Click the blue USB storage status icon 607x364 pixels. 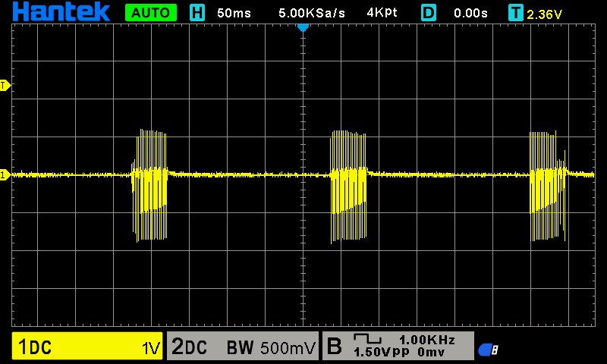pos(488,350)
